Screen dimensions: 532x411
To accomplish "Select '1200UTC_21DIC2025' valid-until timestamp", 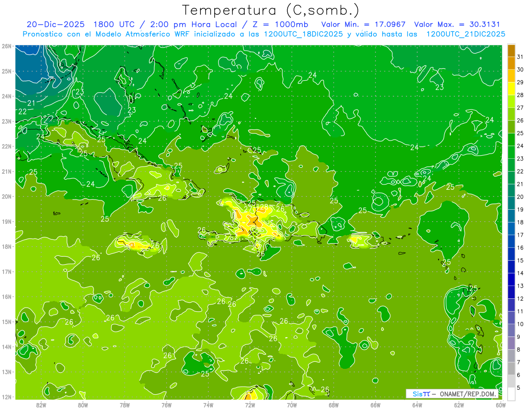I will [465, 34].
